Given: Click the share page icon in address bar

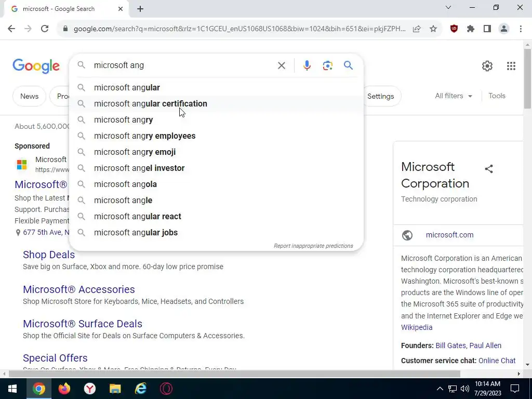Looking at the screenshot, I should [417, 29].
